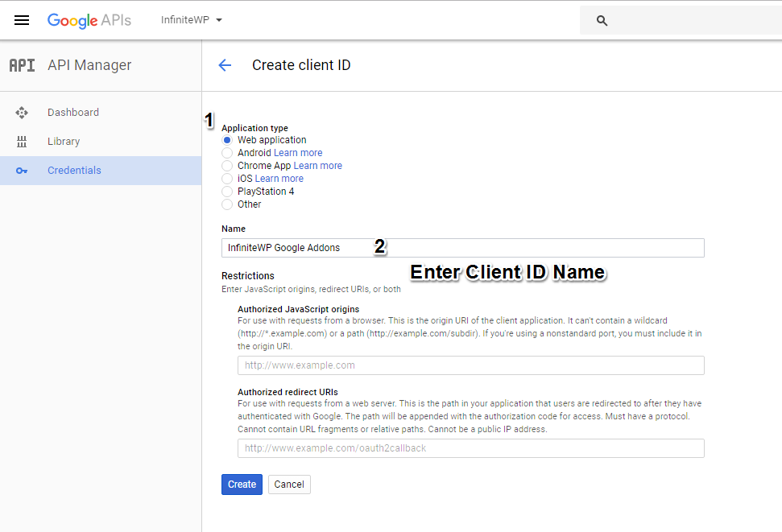Viewport: 782px width, 532px height.
Task: Click the Library icon in sidebar
Action: pyautogui.click(x=22, y=142)
